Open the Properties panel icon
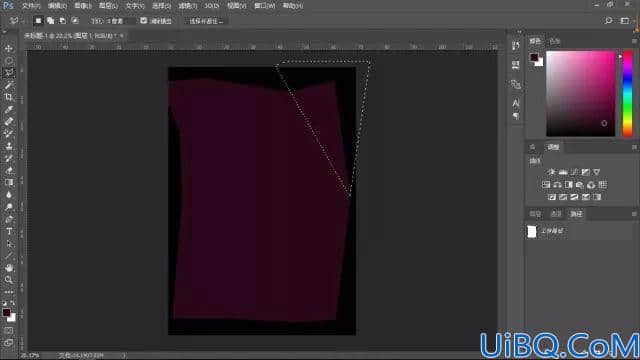 (516, 64)
